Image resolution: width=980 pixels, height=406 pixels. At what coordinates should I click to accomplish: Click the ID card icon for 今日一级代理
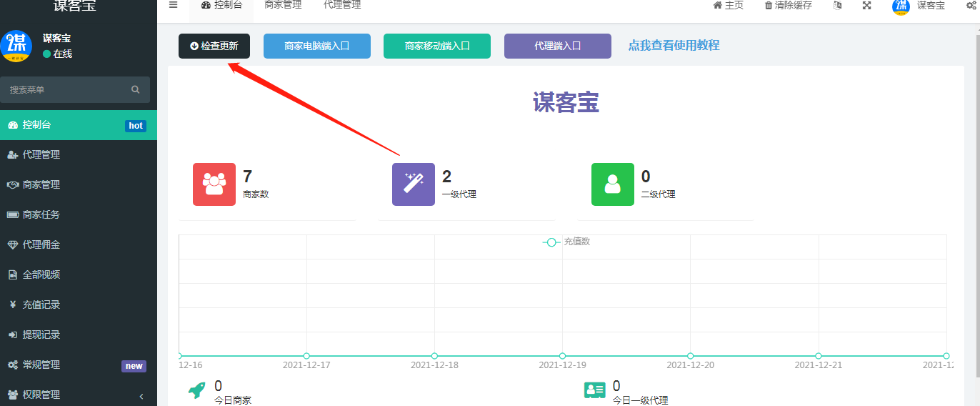pos(595,390)
